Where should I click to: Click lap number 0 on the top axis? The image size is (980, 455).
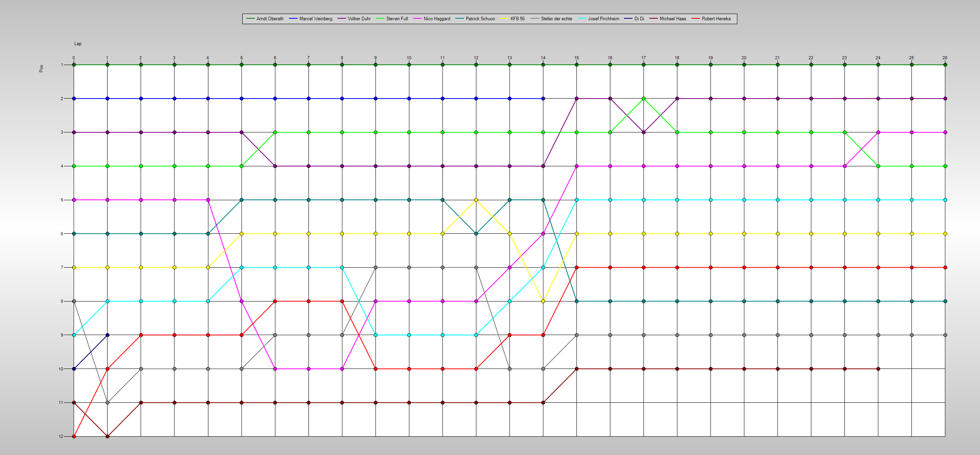tap(74, 58)
